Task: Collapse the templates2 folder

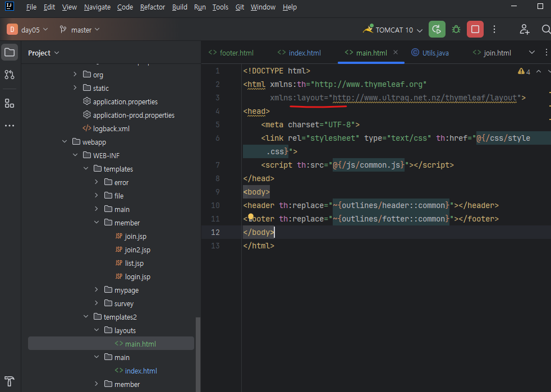Action: 86,317
